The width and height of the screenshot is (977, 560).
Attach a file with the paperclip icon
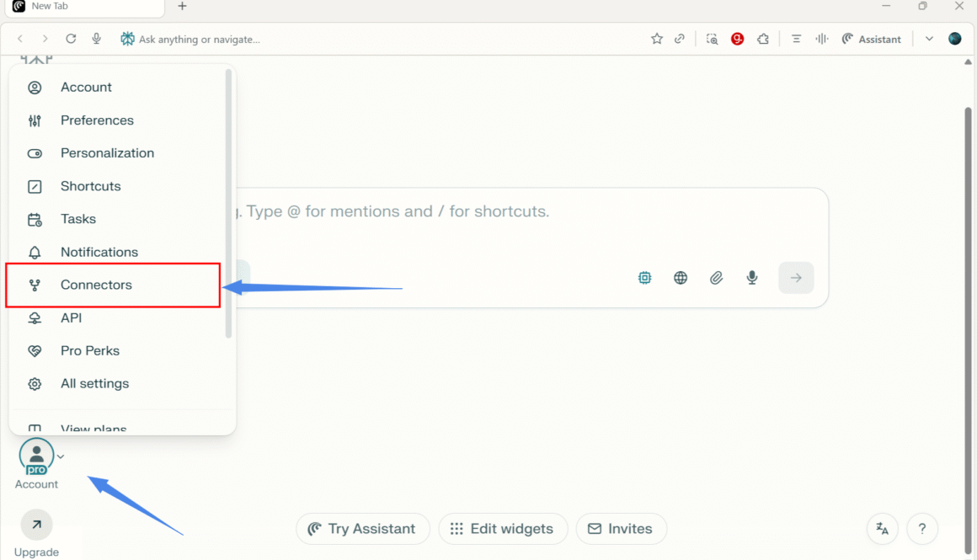click(716, 278)
